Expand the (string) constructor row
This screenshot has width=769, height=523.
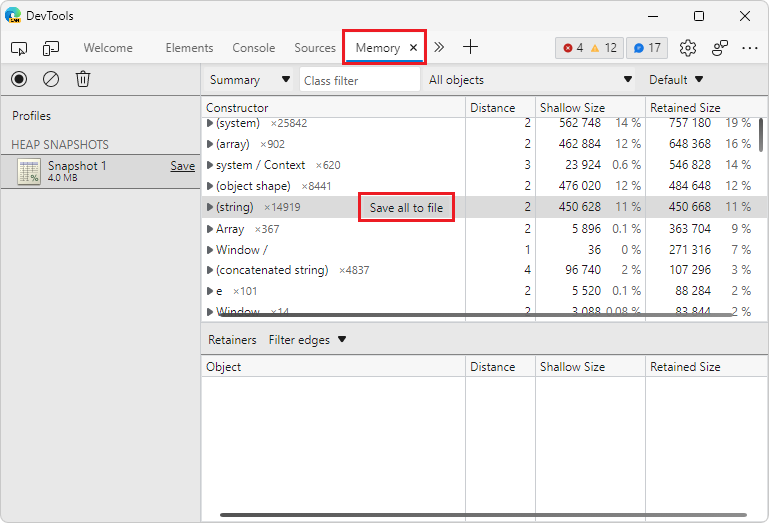click(x=210, y=208)
